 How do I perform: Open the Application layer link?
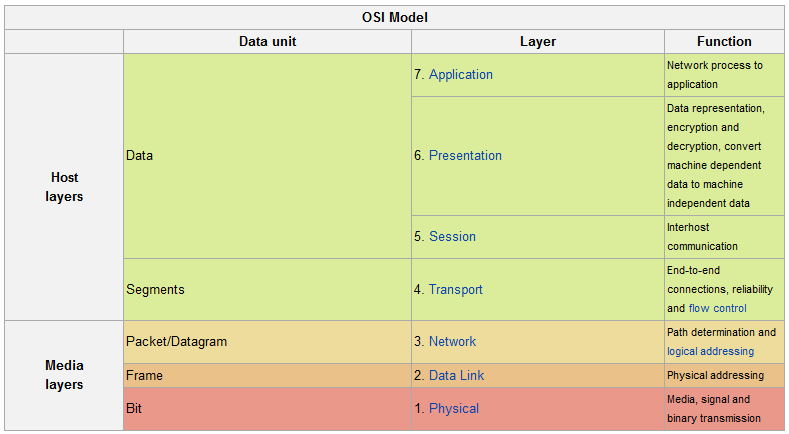click(x=460, y=75)
